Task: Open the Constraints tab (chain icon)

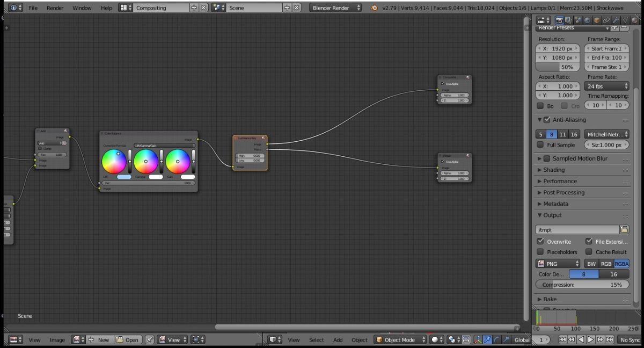Action: tap(606, 20)
